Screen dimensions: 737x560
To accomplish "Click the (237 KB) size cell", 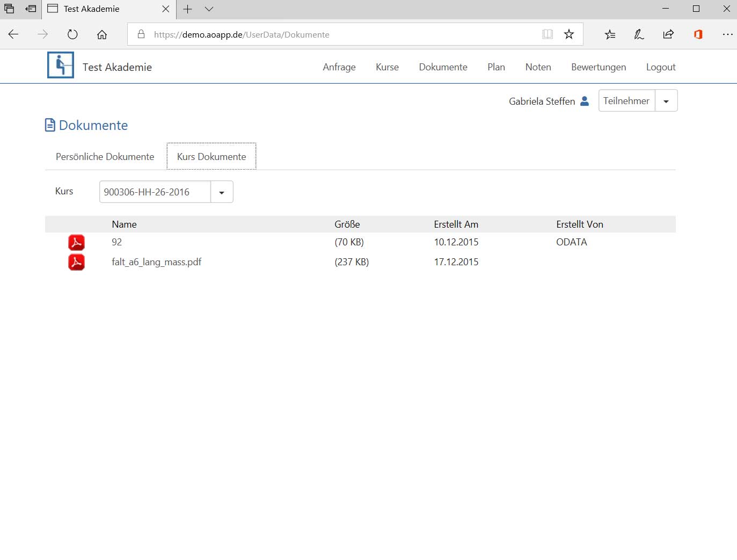I will click(x=352, y=262).
